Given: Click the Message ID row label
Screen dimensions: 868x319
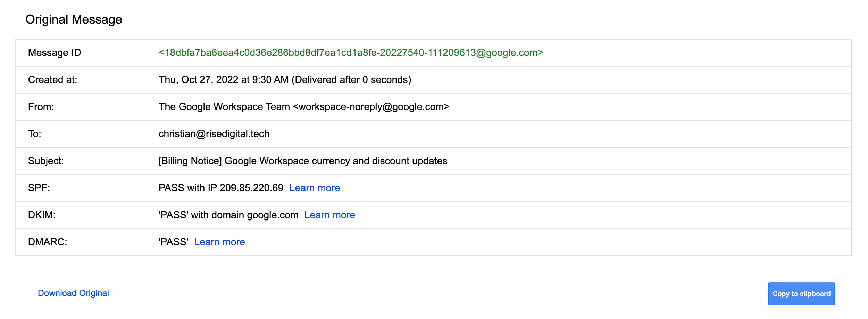Looking at the screenshot, I should point(55,53).
